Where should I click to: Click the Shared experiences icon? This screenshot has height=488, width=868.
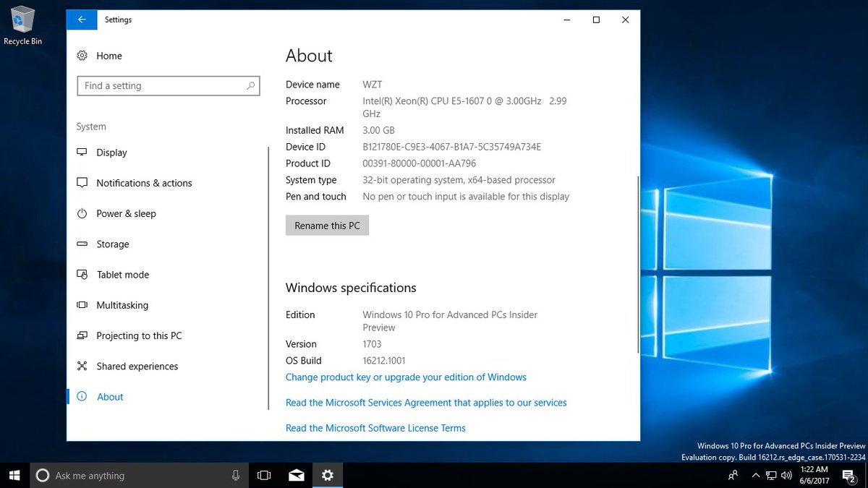[82, 366]
